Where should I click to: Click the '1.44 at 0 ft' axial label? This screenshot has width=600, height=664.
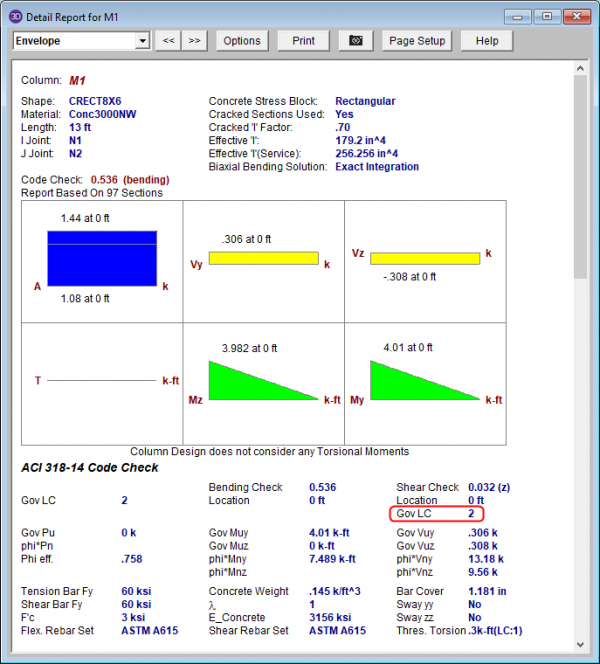pos(85,218)
